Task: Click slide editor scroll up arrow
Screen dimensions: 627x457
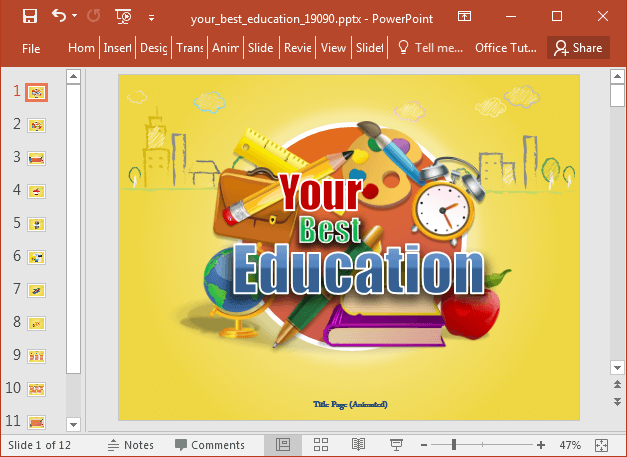Action: click(617, 76)
